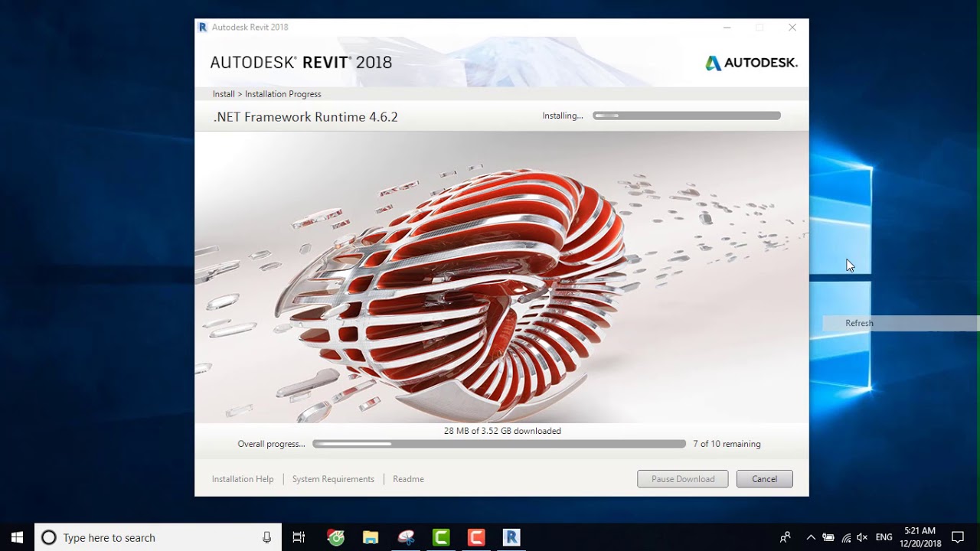Open the green and red app in the taskbar

tap(335, 537)
